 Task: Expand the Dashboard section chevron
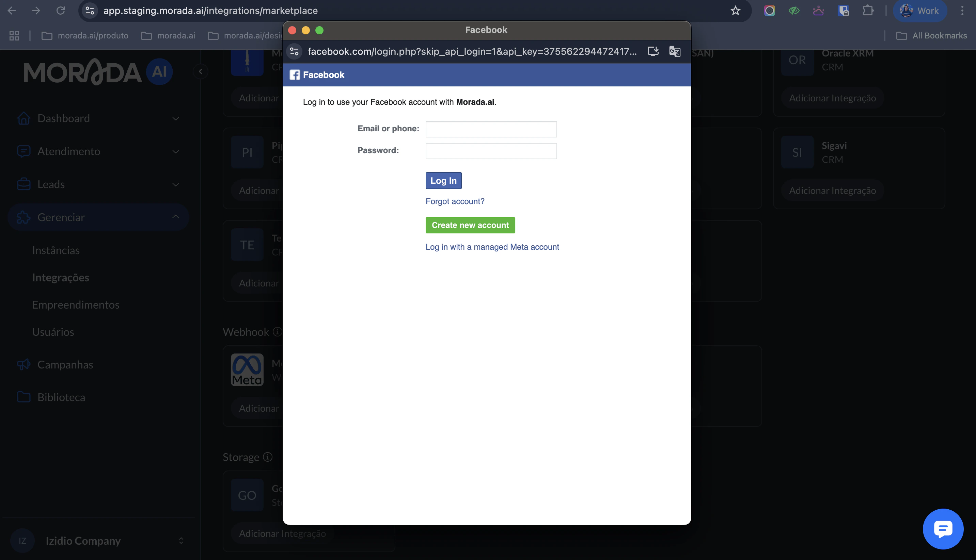tap(176, 118)
